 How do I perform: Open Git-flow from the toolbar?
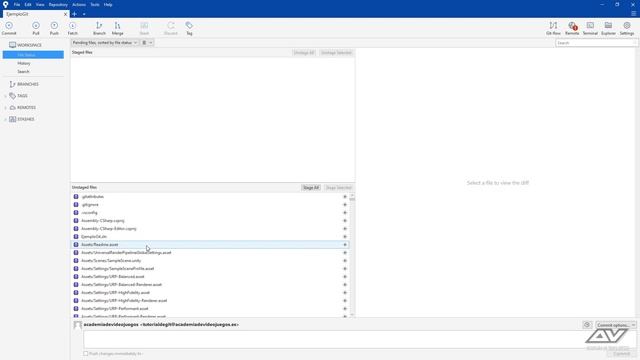point(553,28)
